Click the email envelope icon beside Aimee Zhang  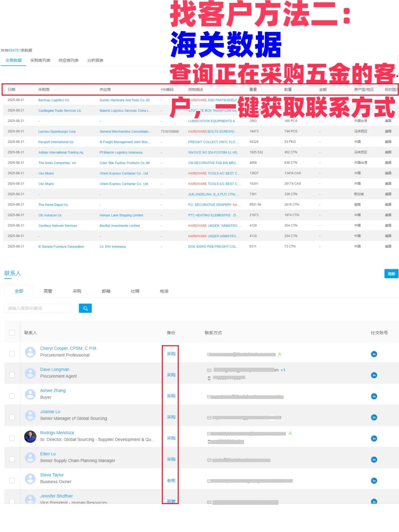point(209,396)
